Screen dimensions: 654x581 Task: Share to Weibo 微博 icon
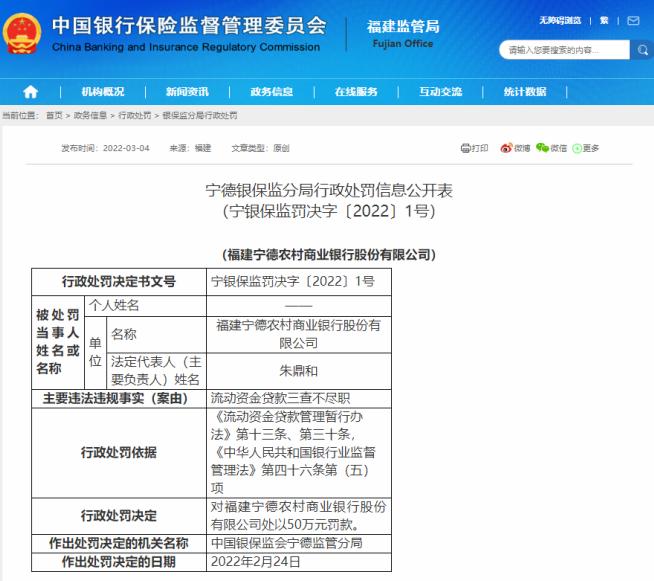(x=515, y=148)
